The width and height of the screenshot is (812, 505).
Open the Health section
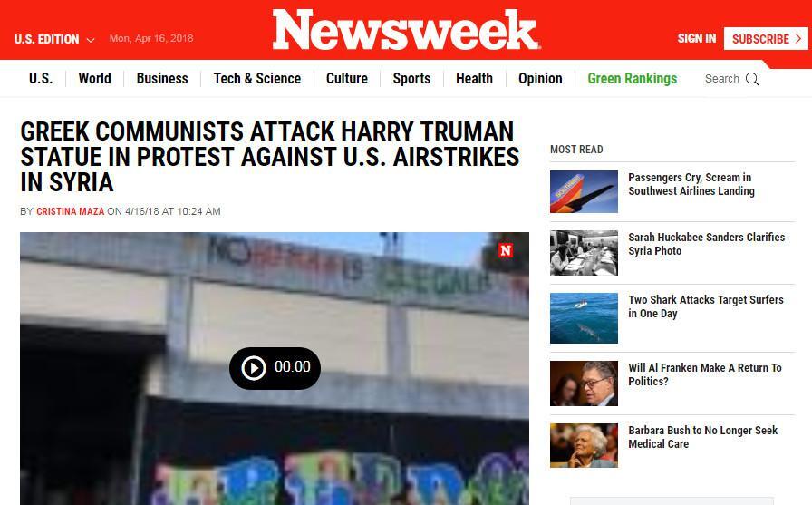474,78
